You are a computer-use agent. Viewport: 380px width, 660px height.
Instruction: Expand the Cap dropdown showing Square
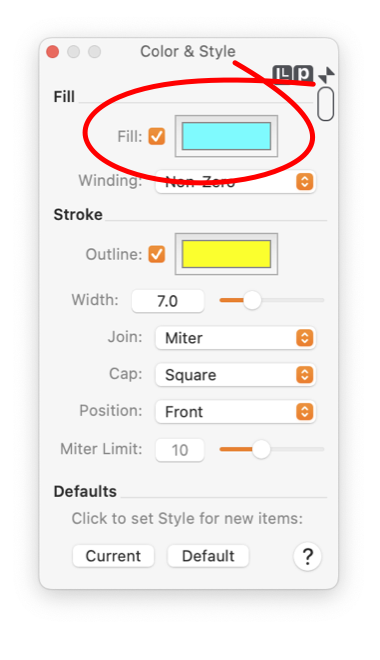pos(235,375)
